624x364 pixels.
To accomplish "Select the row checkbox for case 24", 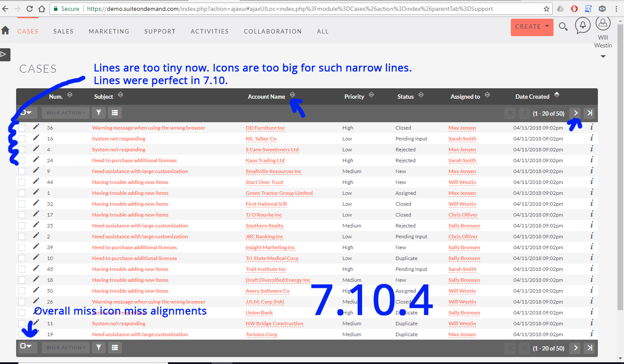I will (x=22, y=160).
